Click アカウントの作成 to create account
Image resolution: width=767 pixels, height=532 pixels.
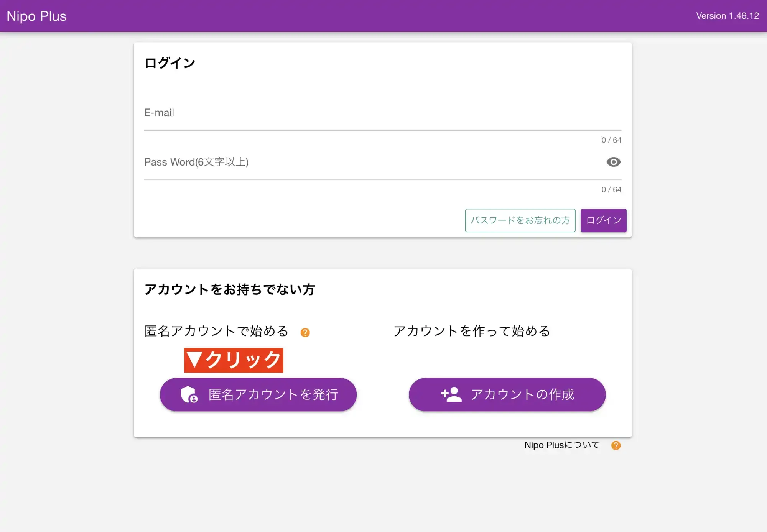[507, 394]
